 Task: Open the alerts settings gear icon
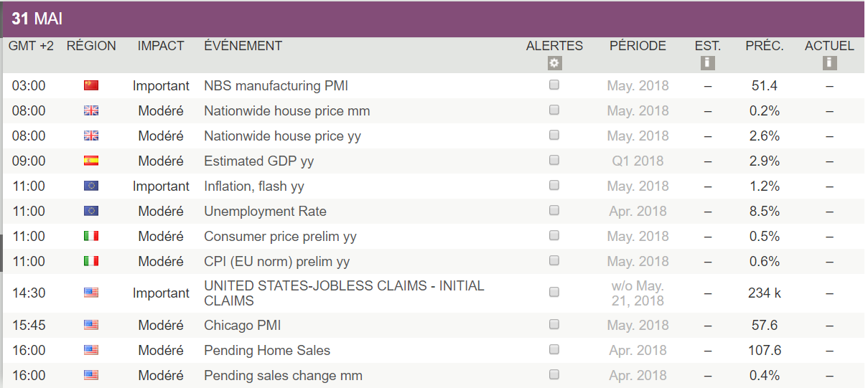(x=554, y=63)
